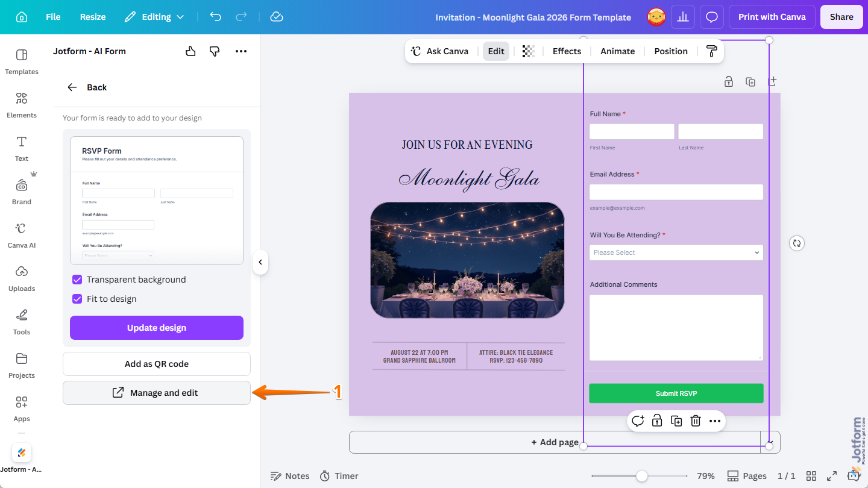
Task: Click the Update design button
Action: tap(157, 328)
